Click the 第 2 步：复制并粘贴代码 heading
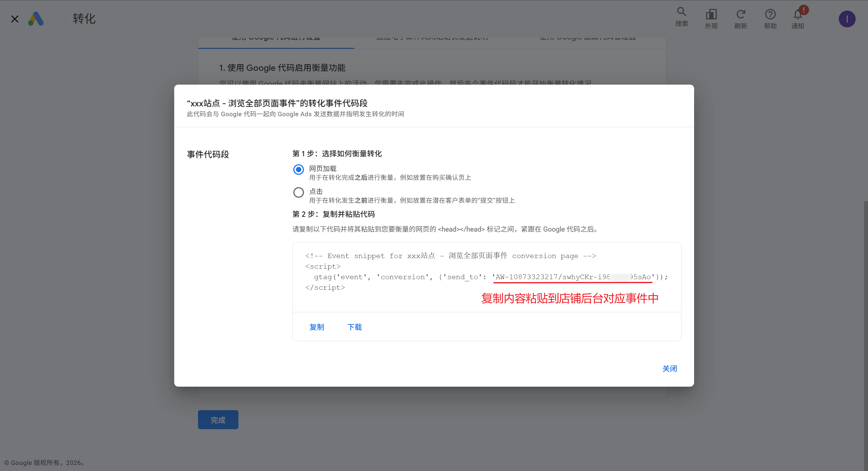868x471 pixels. pyautogui.click(x=334, y=214)
